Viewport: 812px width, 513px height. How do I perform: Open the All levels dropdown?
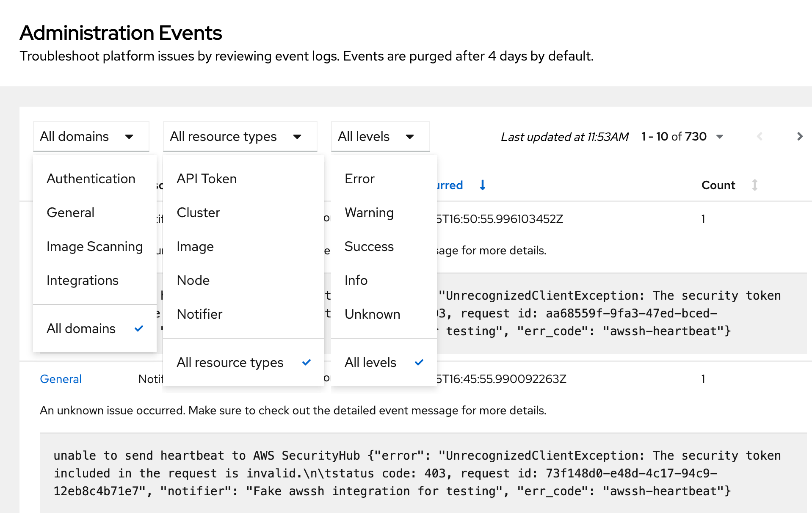tap(380, 136)
